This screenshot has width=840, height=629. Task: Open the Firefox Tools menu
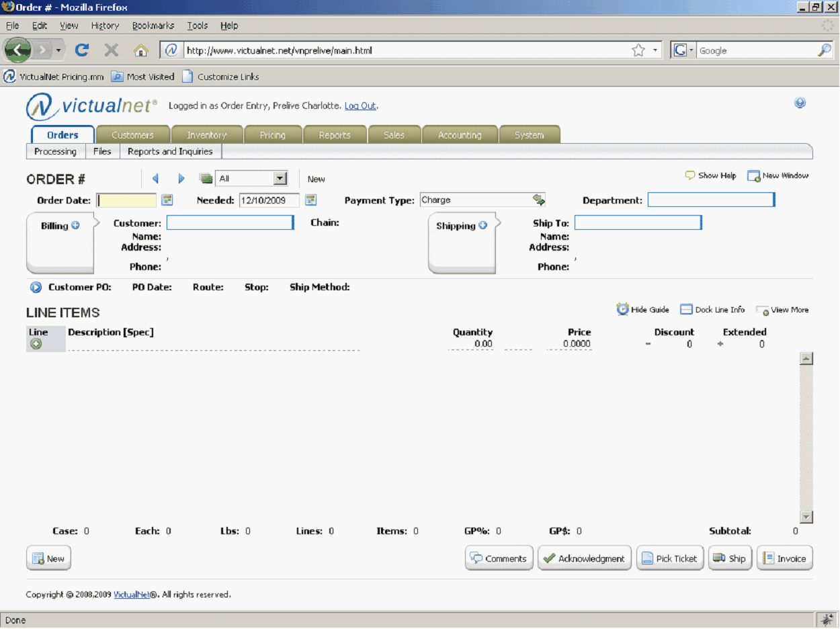198,26
